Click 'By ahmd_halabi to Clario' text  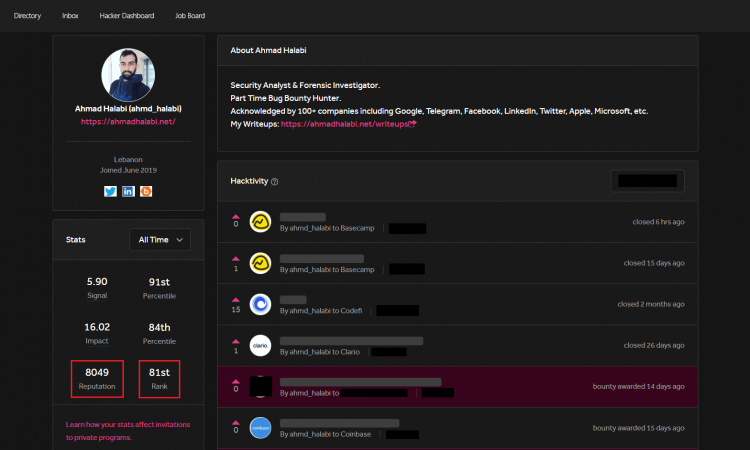(320, 352)
